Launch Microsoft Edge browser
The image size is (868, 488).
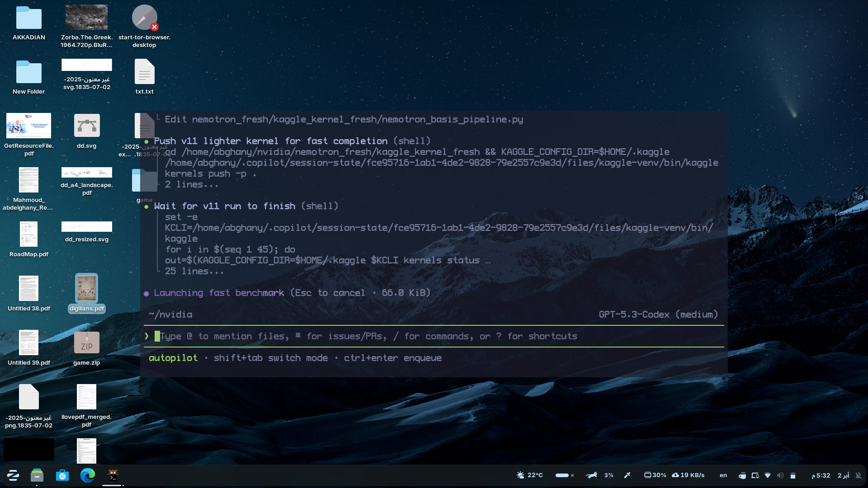88,475
